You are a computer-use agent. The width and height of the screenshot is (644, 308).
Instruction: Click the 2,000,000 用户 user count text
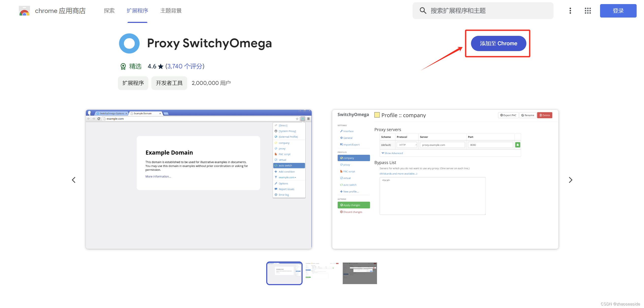[211, 83]
